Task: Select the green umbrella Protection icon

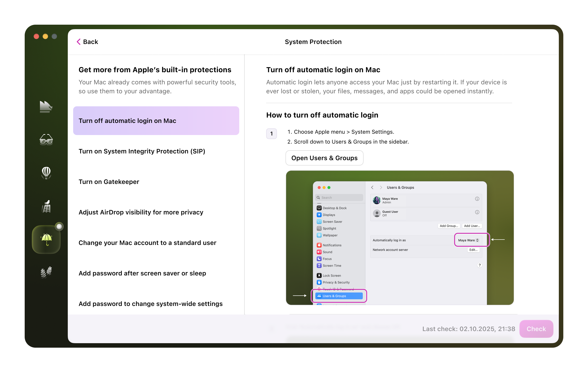Action: [x=46, y=239]
